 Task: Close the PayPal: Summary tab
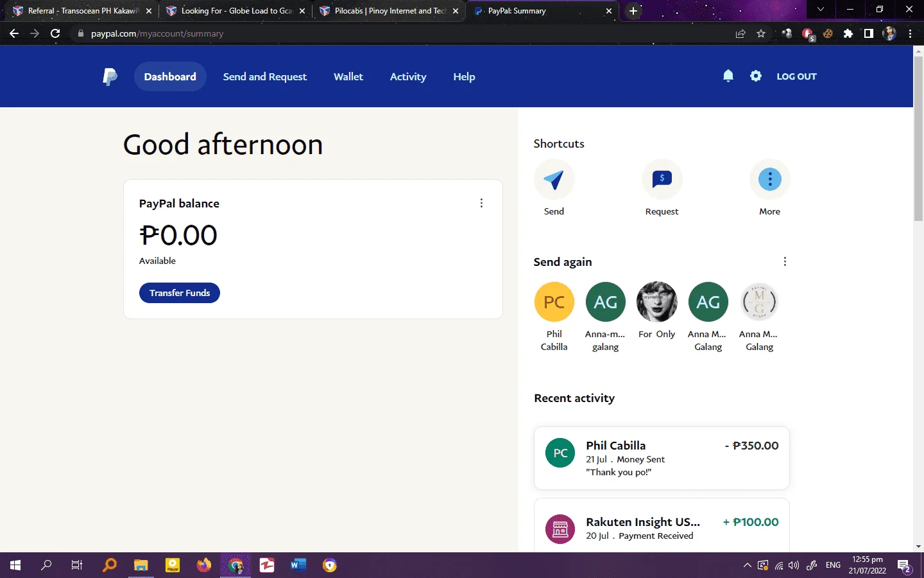pos(609,11)
